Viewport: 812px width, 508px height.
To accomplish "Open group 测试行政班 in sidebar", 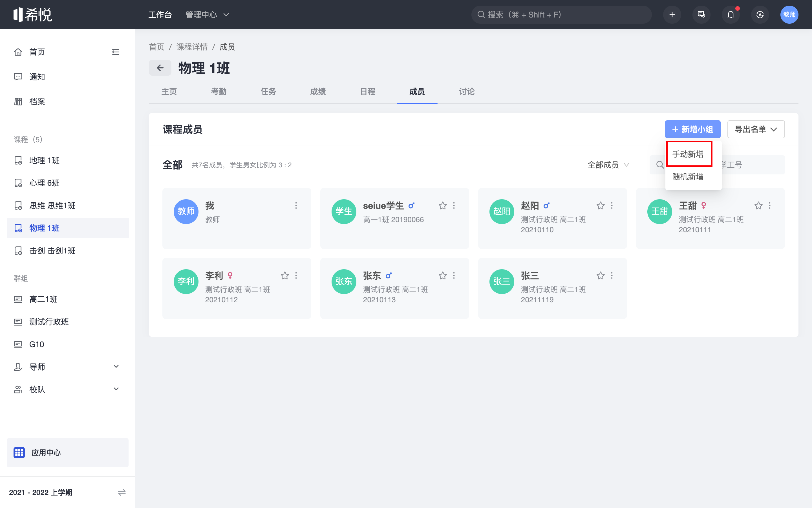I will point(68,322).
